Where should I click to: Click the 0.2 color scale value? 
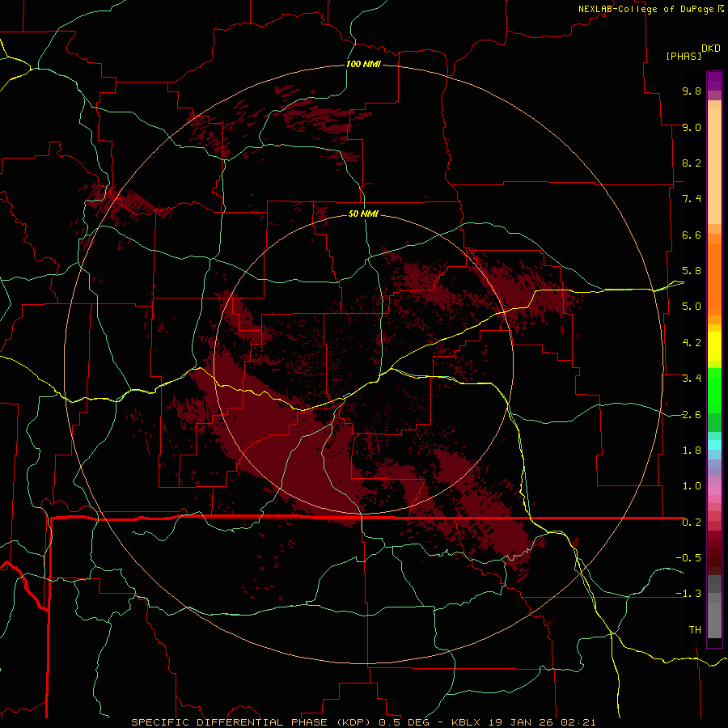[x=692, y=523]
